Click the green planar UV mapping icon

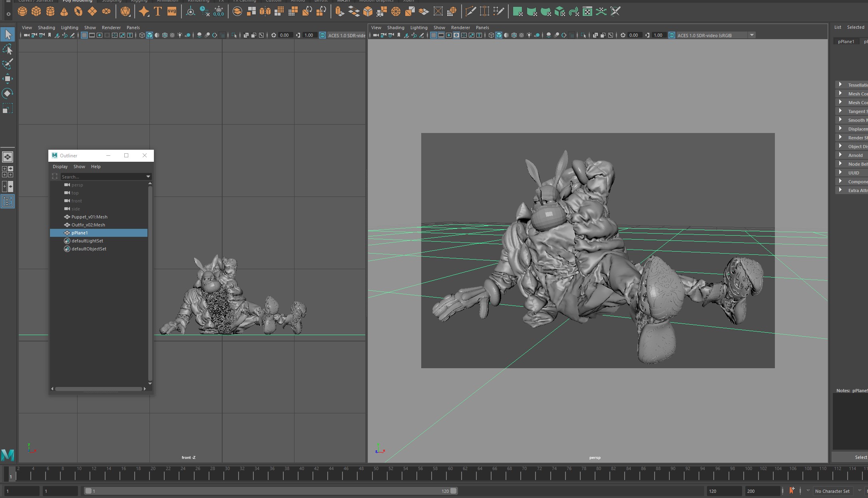pos(518,12)
